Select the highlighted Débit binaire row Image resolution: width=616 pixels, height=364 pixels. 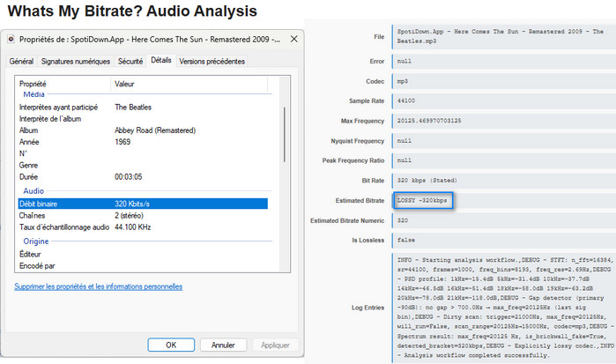tap(143, 204)
